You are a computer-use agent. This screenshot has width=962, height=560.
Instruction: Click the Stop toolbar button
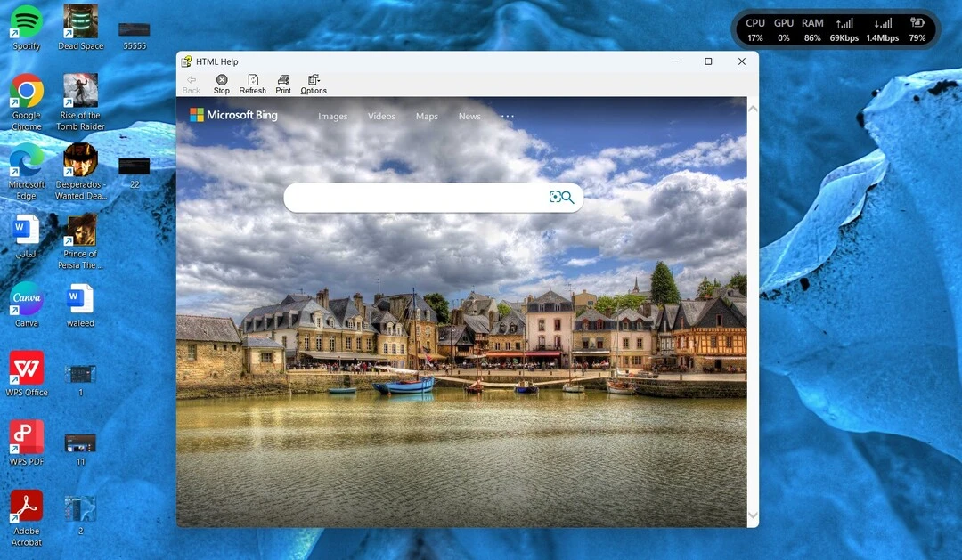click(222, 84)
